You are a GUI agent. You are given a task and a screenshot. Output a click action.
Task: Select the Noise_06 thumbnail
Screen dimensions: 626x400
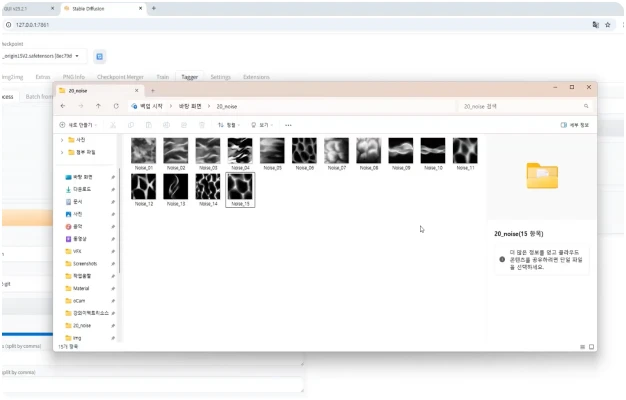(x=304, y=150)
